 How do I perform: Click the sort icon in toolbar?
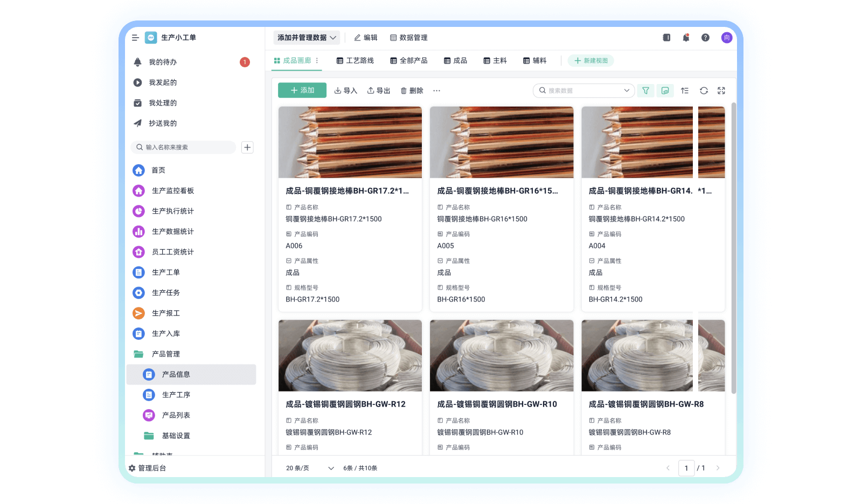(x=685, y=90)
